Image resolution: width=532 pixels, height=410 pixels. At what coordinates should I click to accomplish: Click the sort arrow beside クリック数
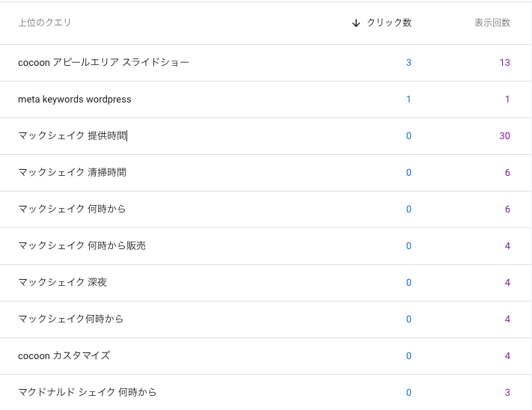(356, 23)
